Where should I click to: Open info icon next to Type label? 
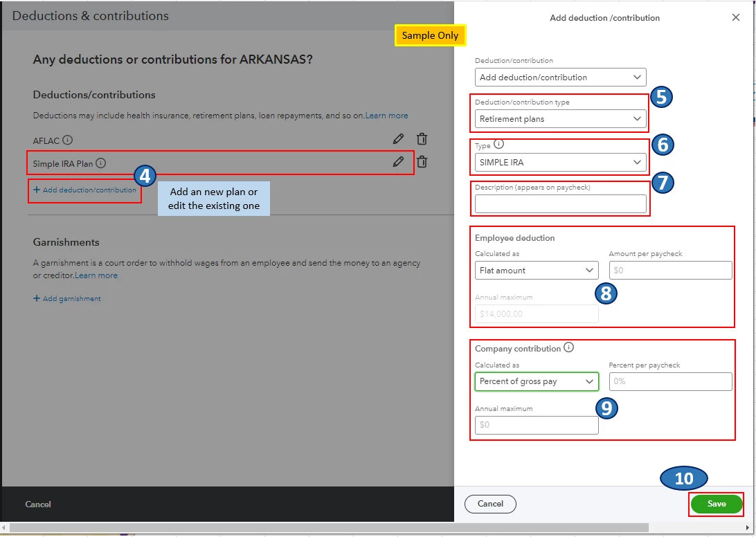click(x=499, y=144)
